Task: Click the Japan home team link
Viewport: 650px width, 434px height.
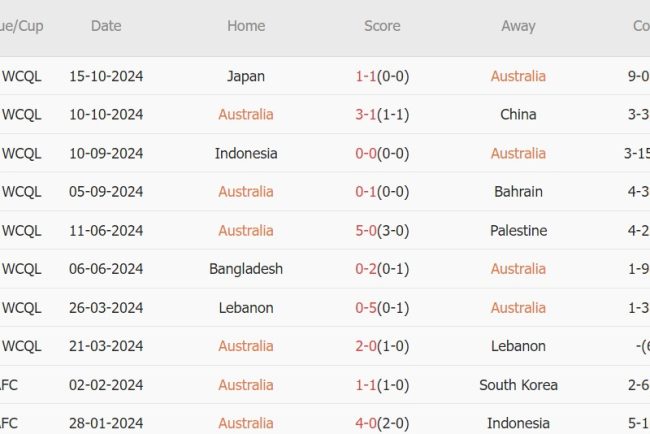Action: (246, 76)
